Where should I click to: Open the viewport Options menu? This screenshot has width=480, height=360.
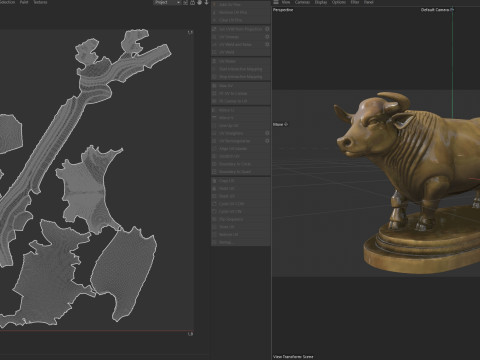[339, 2]
